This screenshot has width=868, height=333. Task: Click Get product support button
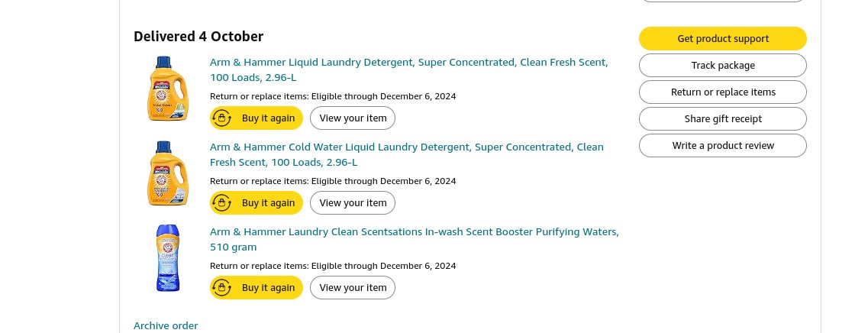click(722, 39)
